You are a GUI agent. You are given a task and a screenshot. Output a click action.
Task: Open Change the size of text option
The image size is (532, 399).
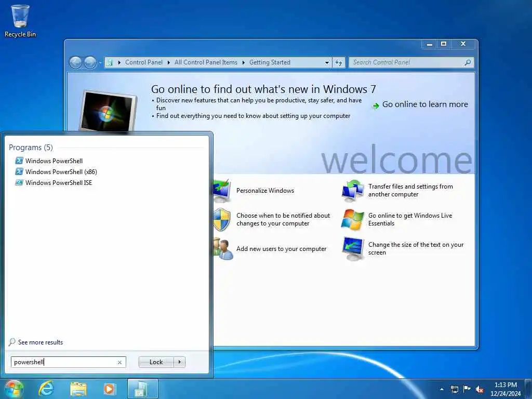(x=416, y=248)
